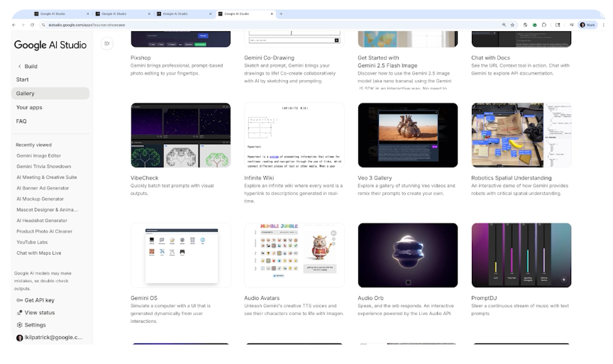The height and width of the screenshot is (364, 613).
Task: Click the browser back arrow
Action: (x=14, y=25)
